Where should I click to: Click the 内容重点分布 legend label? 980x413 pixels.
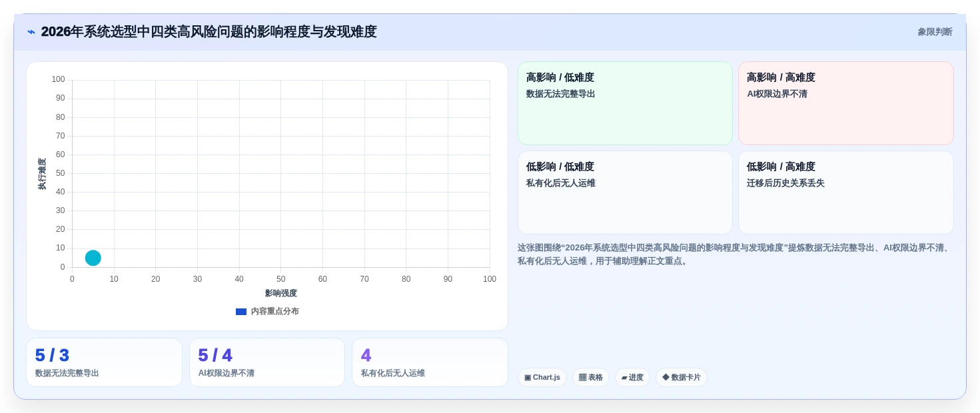coord(275,312)
